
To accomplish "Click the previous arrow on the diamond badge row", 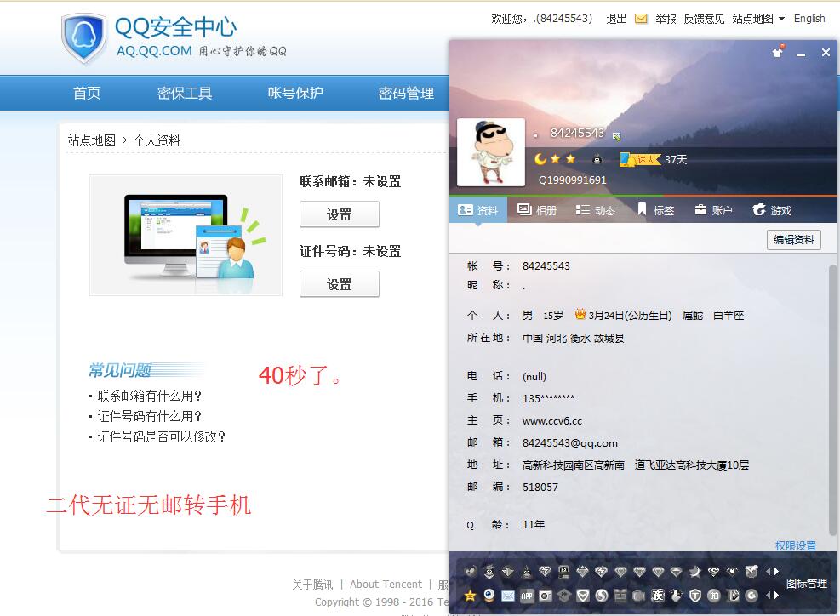I will [x=769, y=572].
